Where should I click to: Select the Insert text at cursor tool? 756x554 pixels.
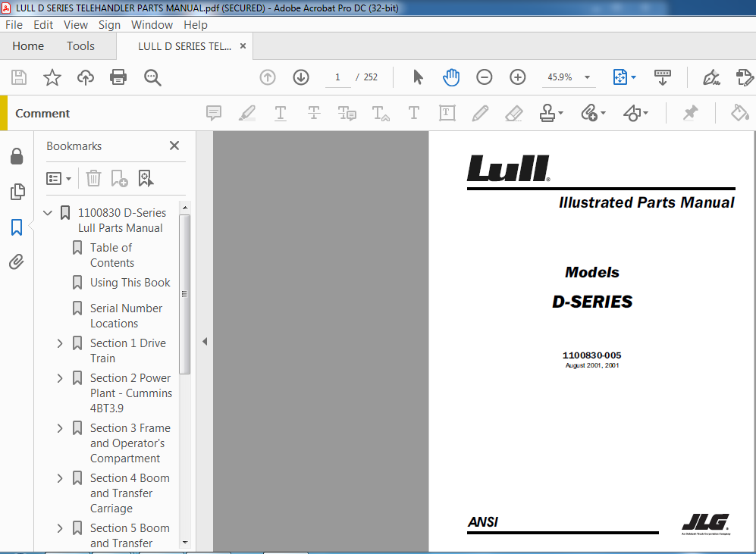pos(381,113)
